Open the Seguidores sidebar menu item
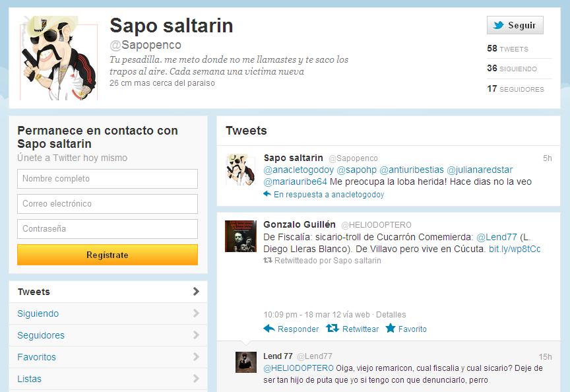This screenshot has width=570, height=392. point(108,335)
